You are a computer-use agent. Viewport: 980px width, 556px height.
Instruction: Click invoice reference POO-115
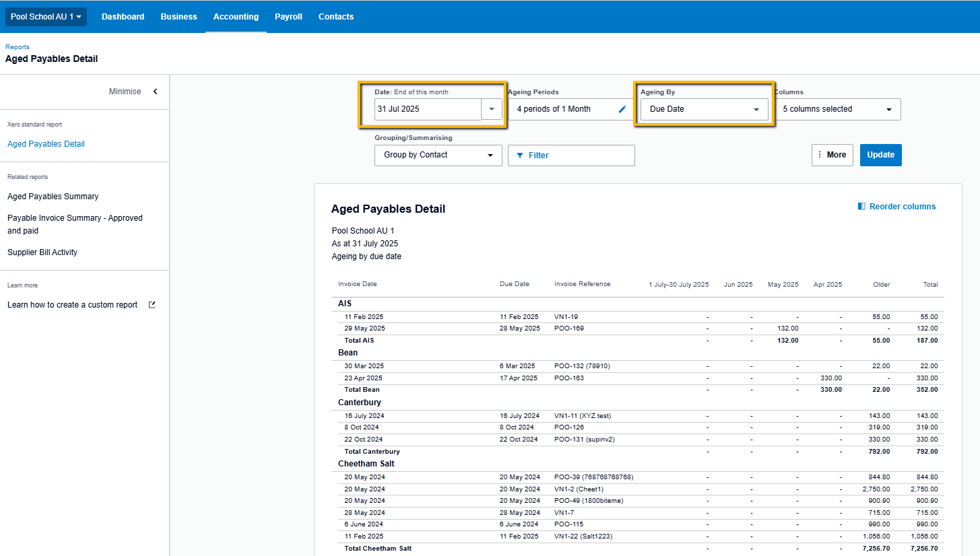tap(569, 524)
